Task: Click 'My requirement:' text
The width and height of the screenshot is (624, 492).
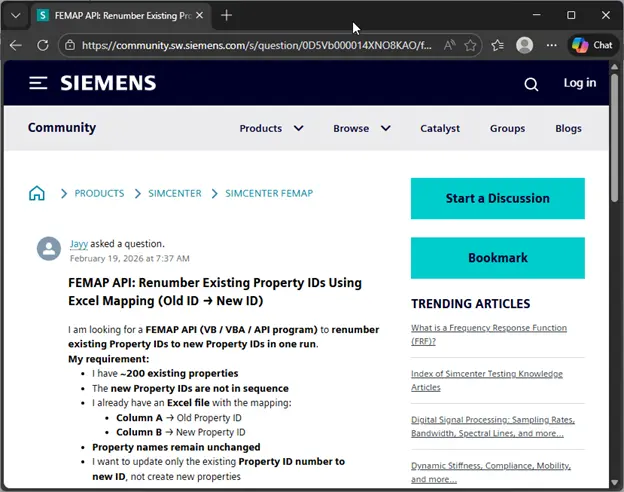Action: point(108,359)
